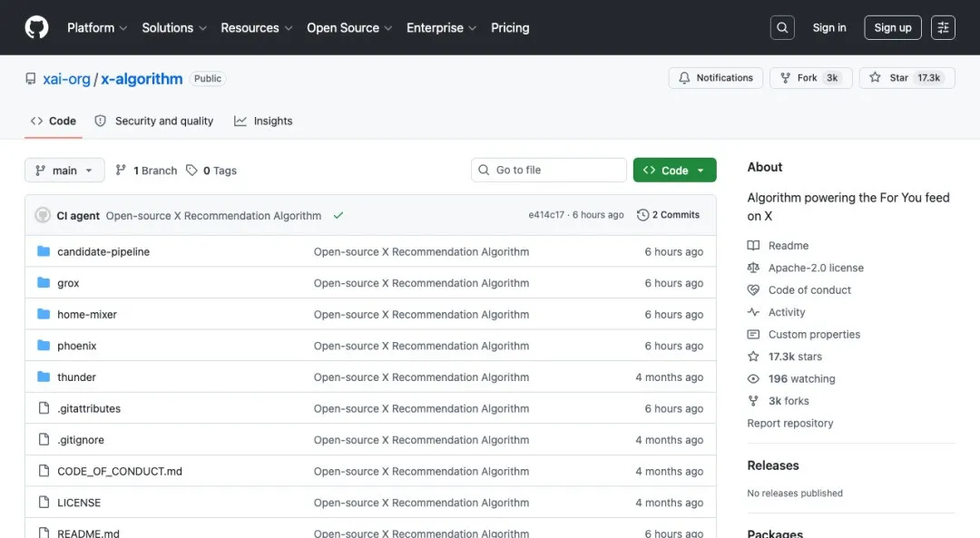Viewport: 980px width, 538px height.
Task: Open the 2 Commits history link
Action: (668, 215)
